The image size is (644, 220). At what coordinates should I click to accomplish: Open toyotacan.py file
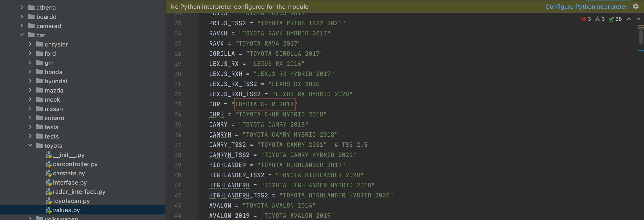[71, 201]
